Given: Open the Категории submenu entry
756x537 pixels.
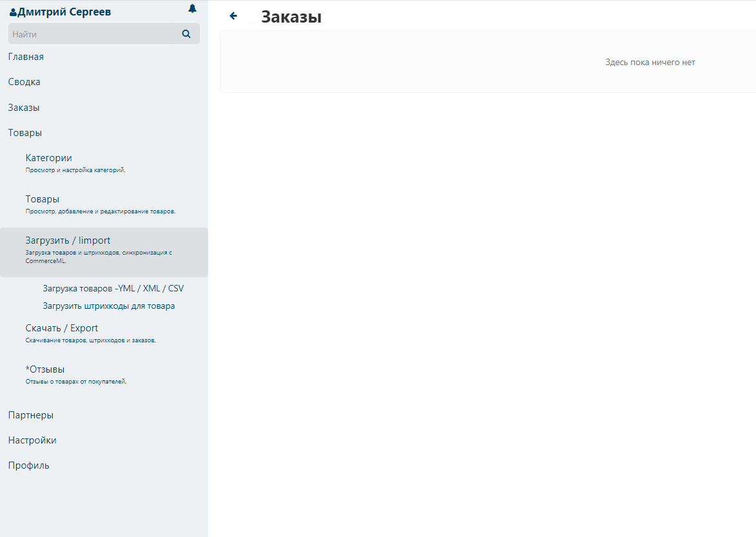Looking at the screenshot, I should 49,158.
